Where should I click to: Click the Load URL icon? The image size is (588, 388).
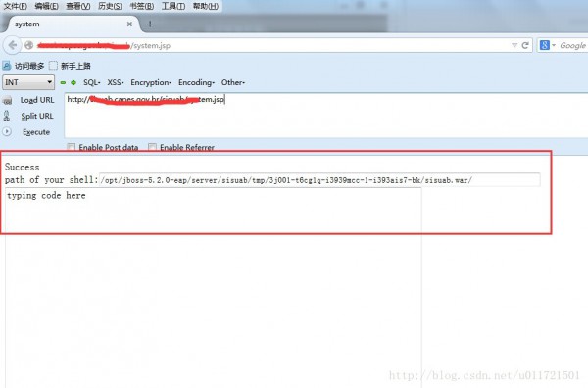click(x=7, y=100)
